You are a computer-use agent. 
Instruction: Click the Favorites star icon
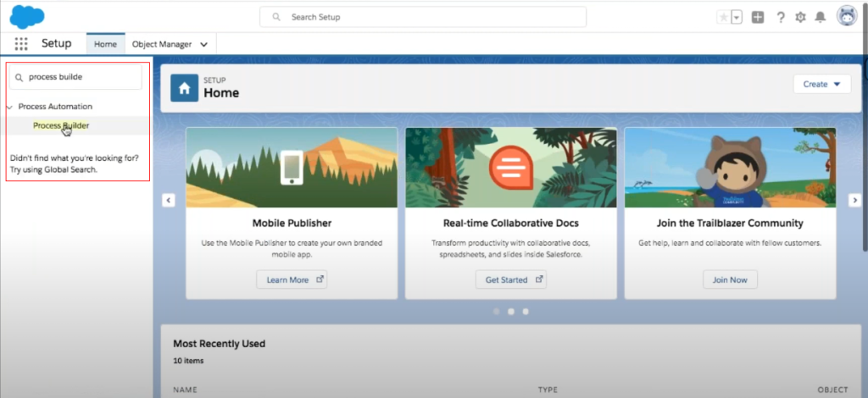pyautogui.click(x=723, y=17)
